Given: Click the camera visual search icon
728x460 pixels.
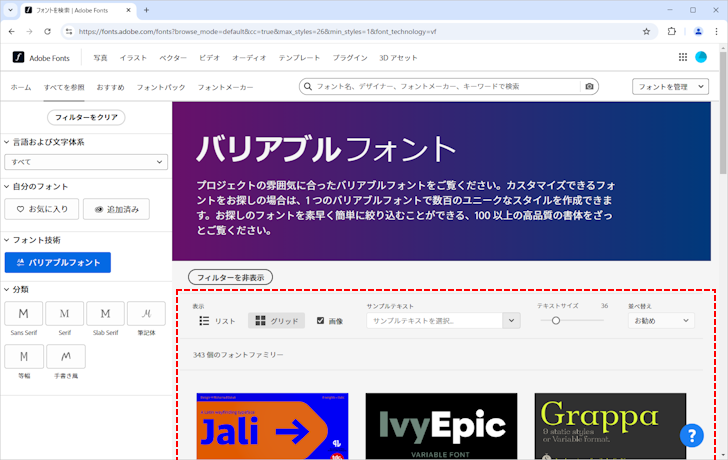Looking at the screenshot, I should (589, 86).
